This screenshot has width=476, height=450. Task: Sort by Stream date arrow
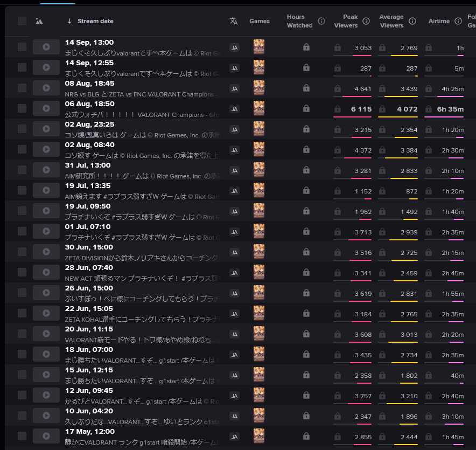click(x=69, y=21)
